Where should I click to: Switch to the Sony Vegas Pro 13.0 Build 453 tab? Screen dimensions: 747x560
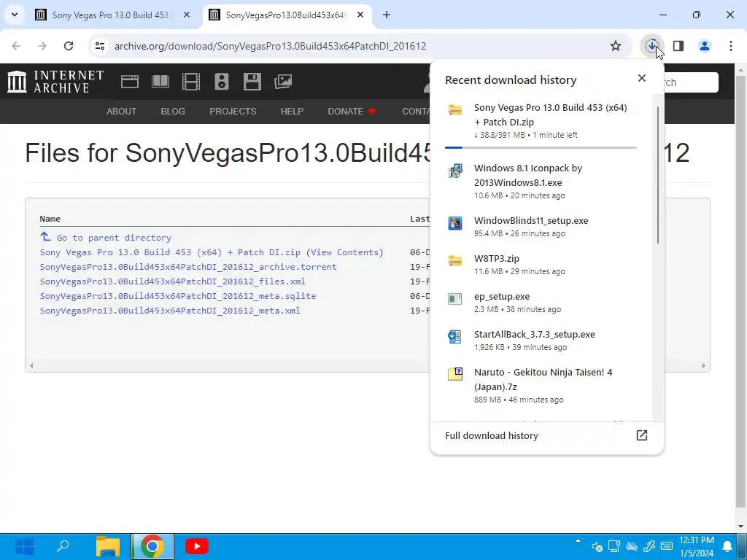coord(110,15)
